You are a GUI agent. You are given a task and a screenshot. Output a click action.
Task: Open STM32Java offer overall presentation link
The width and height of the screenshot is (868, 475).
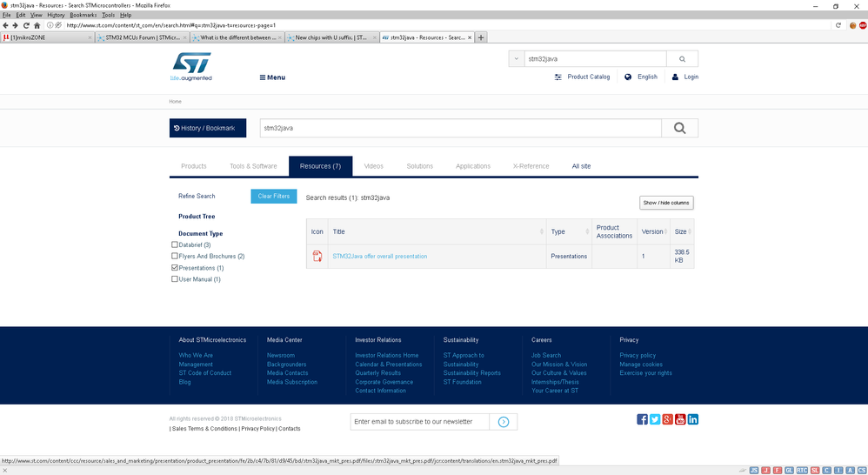point(380,257)
